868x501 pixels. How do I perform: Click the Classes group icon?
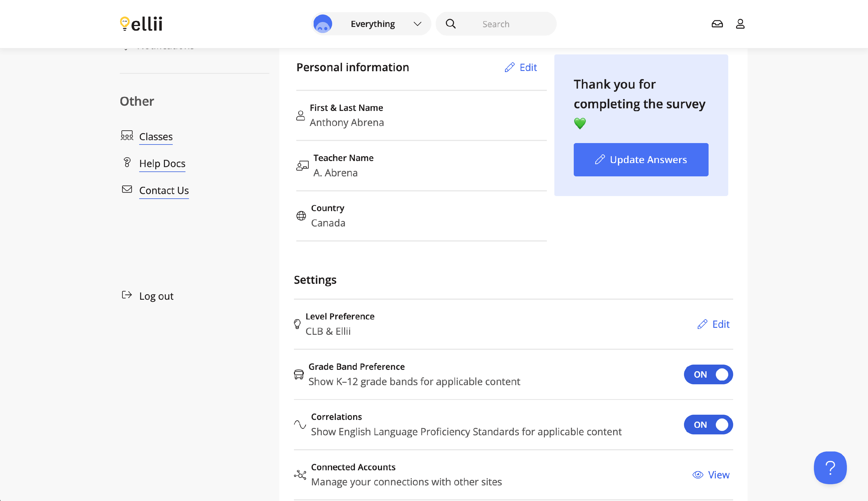click(127, 135)
